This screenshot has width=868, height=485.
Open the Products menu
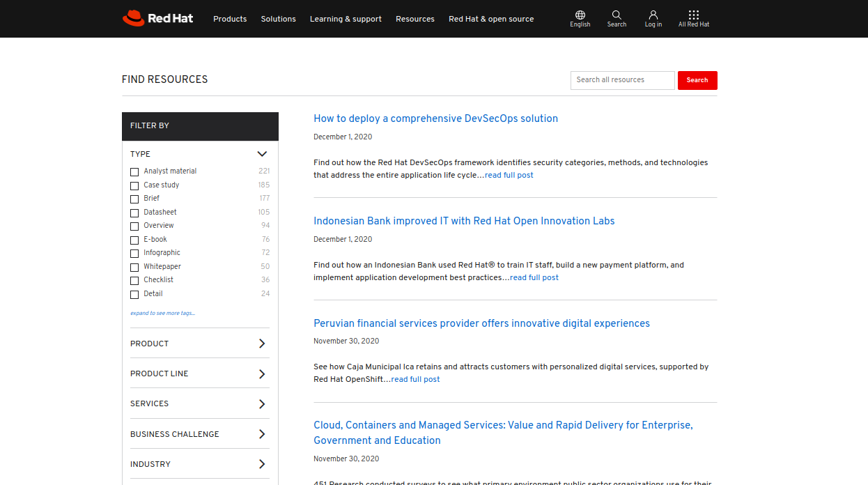click(230, 19)
